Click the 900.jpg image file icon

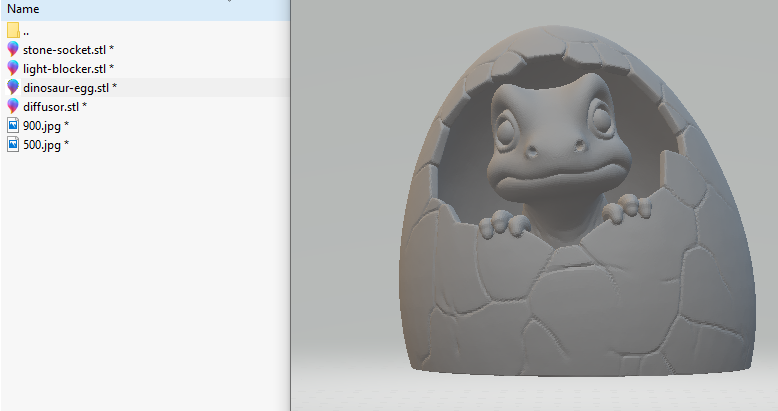tap(13, 125)
